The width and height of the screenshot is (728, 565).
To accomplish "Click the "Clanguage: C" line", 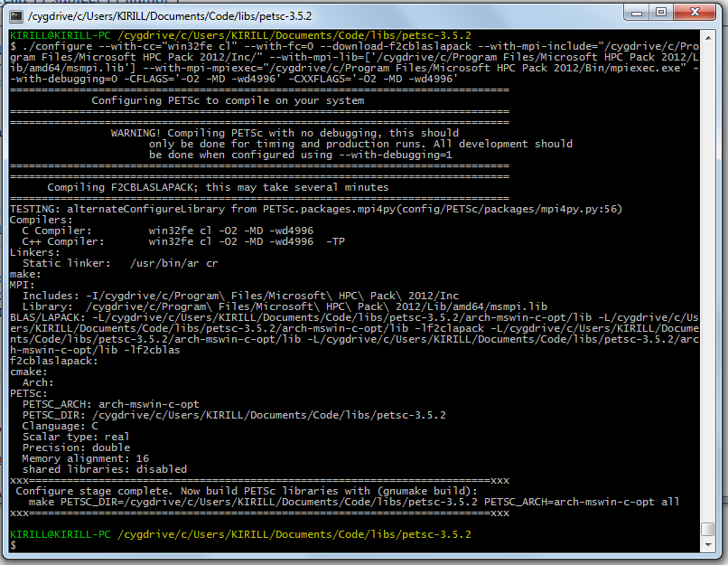I will tap(60, 426).
